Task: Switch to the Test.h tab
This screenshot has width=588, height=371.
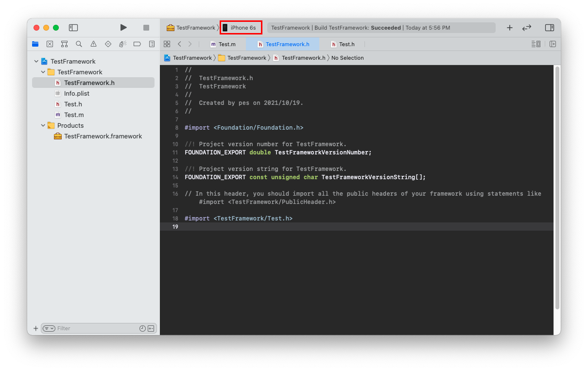Action: click(343, 44)
